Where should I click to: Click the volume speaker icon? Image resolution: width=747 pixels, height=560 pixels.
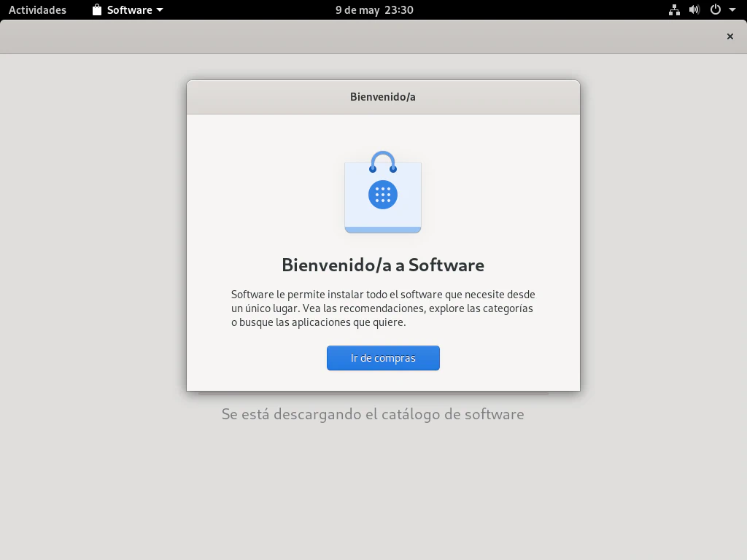pos(694,10)
